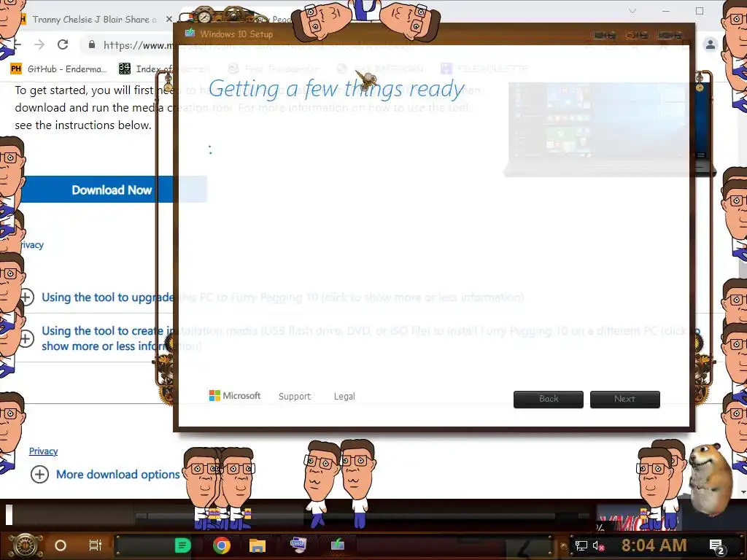Image resolution: width=747 pixels, height=560 pixels.
Task: Open Task View on the taskbar
Action: pyautogui.click(x=96, y=545)
